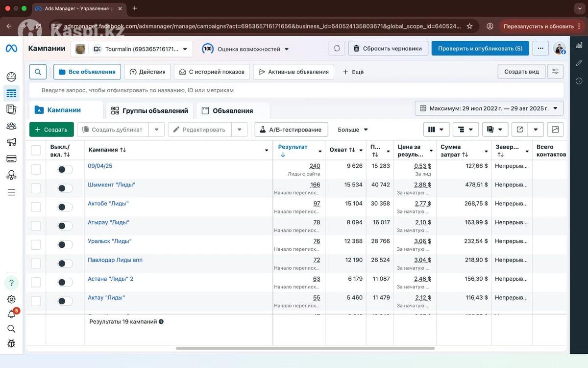
Task: Open the account overview gauge icon
Action: click(x=11, y=77)
